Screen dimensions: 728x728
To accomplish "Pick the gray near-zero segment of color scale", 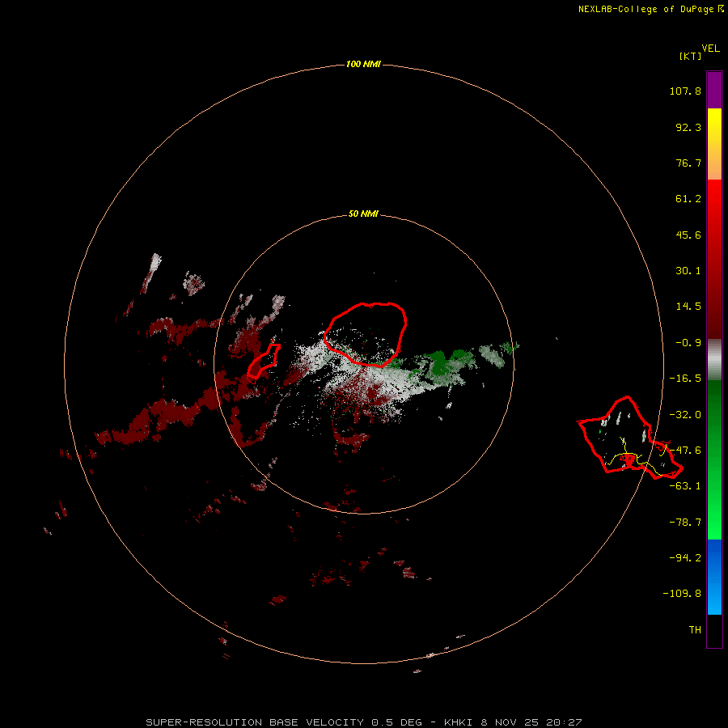I will point(714,360).
